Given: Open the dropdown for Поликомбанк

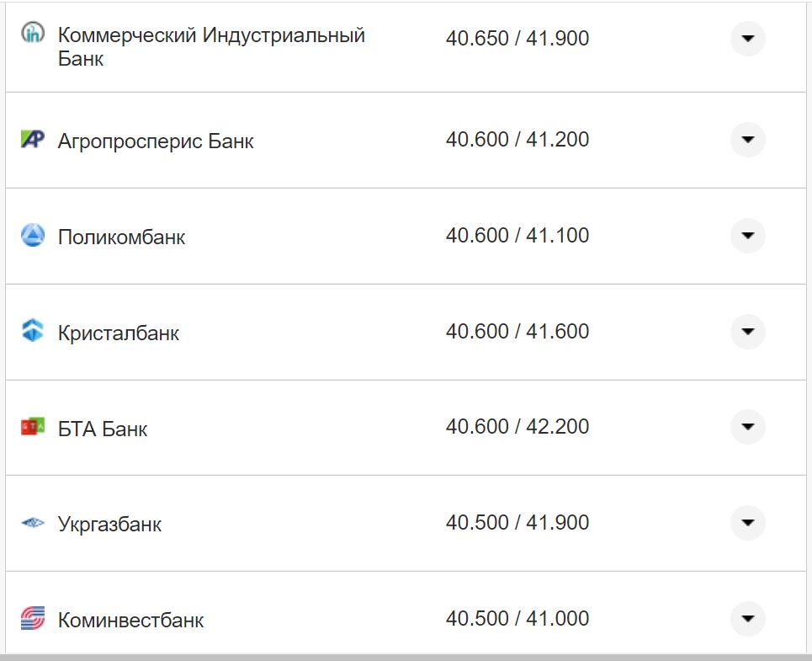Looking at the screenshot, I should (x=747, y=236).
